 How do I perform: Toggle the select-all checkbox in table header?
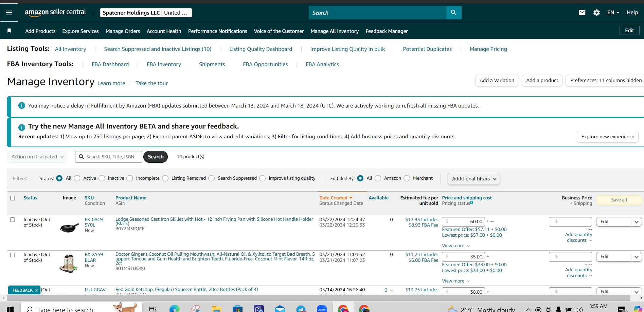[x=13, y=198]
